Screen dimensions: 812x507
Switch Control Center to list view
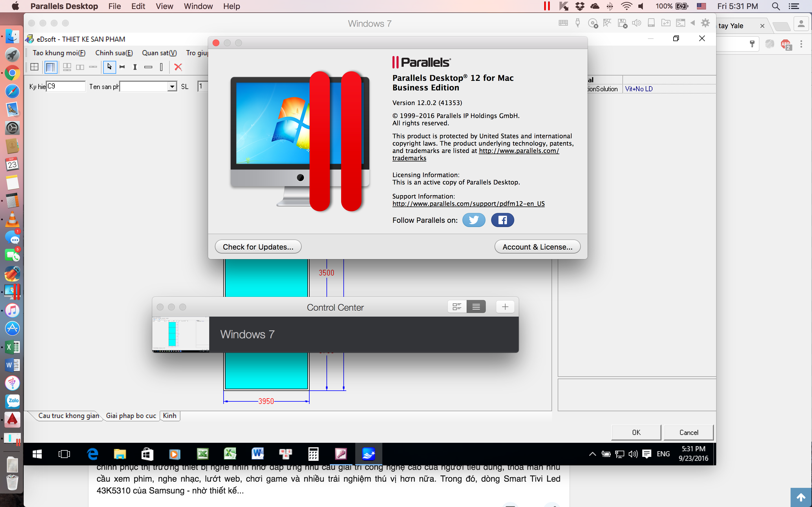coord(476,306)
